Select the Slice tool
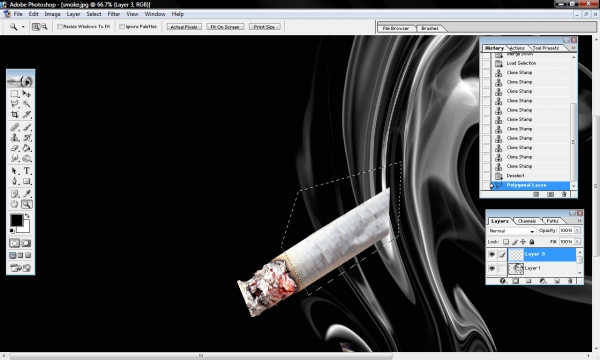 [x=26, y=114]
